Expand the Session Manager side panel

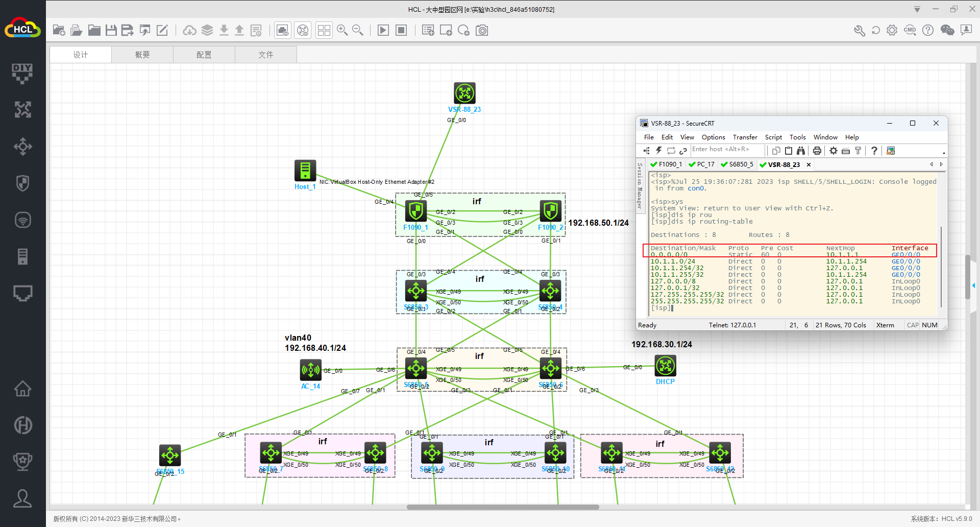[640, 186]
